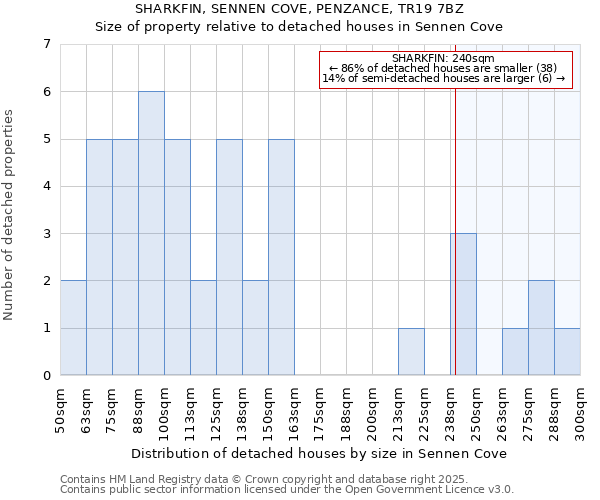Click the chart title SHARKFIN, SENNEN COVE
600x500 pixels.
pyautogui.click(x=299, y=9)
